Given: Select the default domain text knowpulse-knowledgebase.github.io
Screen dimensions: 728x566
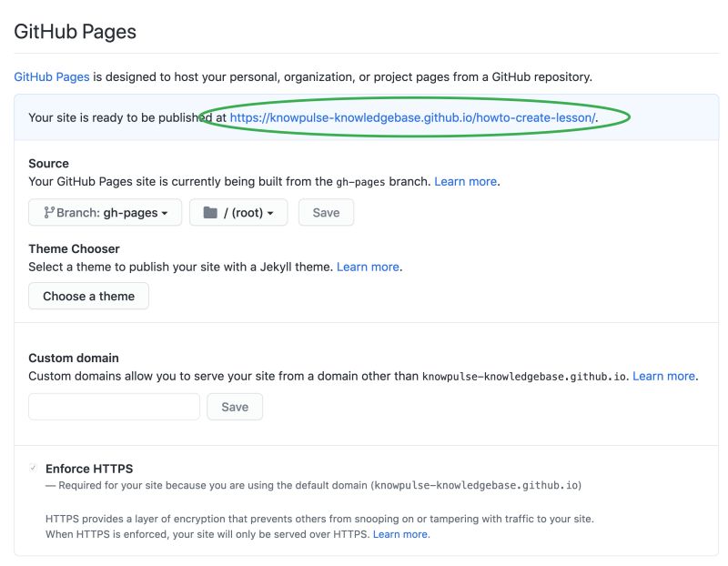Looking at the screenshot, I should tap(523, 376).
